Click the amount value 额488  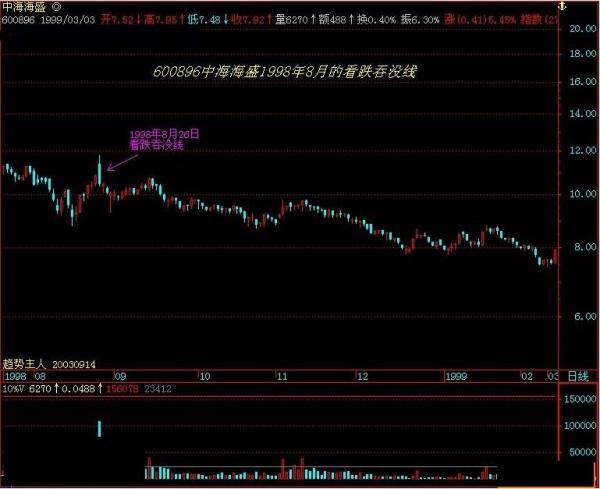[333, 20]
